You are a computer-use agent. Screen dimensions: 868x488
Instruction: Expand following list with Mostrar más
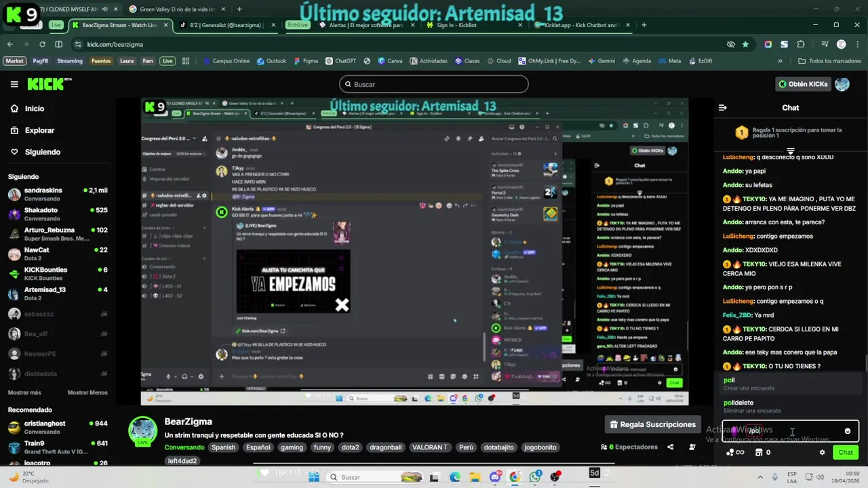tap(24, 392)
